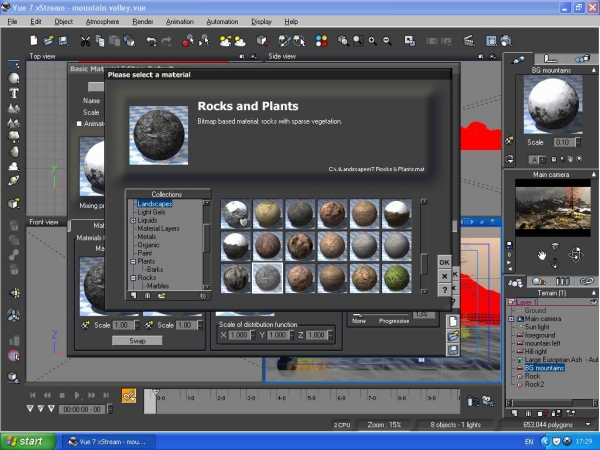Toggle the Animate checkbox in material editor
The height and width of the screenshot is (450, 600).
coord(79,124)
